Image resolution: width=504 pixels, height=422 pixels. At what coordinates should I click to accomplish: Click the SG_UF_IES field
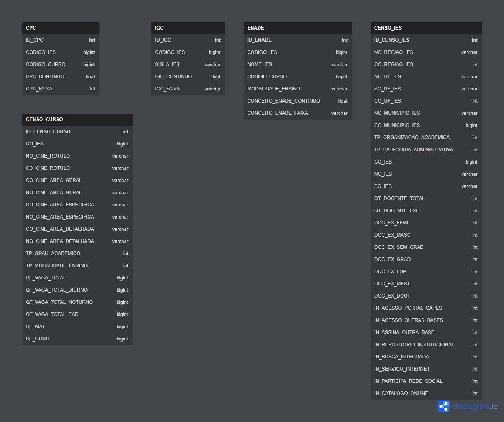click(426, 89)
